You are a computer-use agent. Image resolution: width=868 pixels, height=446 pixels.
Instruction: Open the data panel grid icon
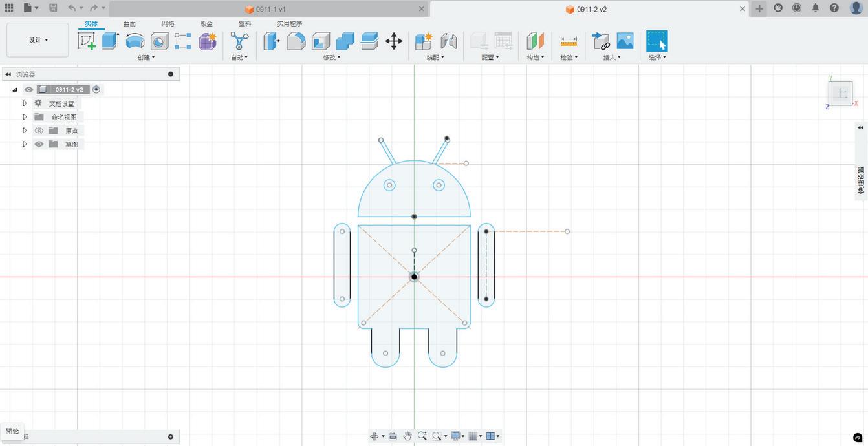[9, 8]
